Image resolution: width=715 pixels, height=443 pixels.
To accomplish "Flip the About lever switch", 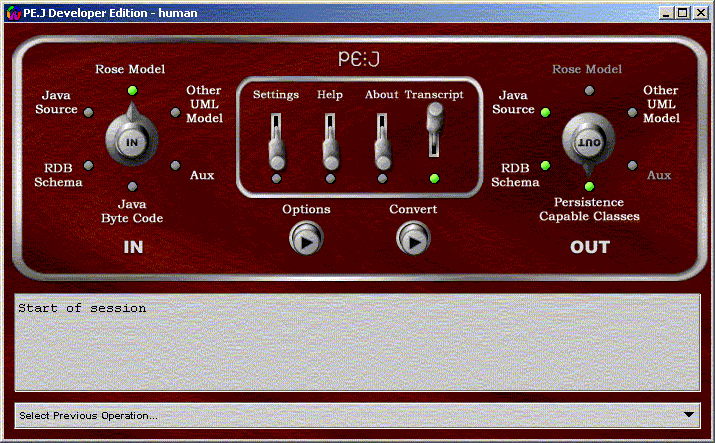I will 383,142.
